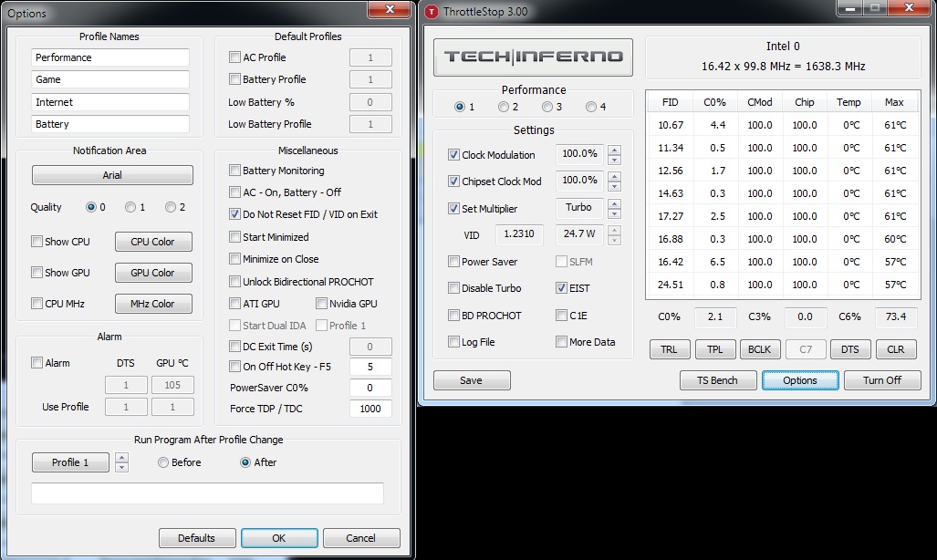Enable AC Profile checkbox
This screenshot has width=937, height=560.
(234, 57)
